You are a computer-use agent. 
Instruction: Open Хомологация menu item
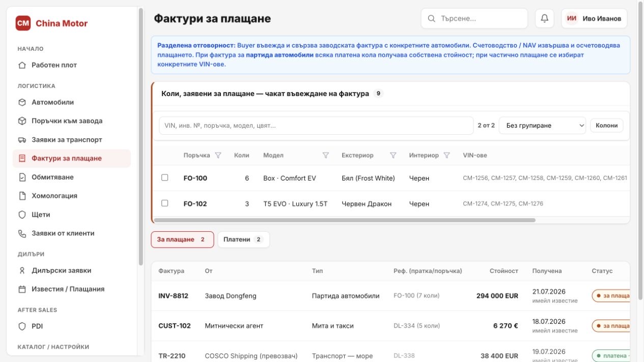pos(71,196)
